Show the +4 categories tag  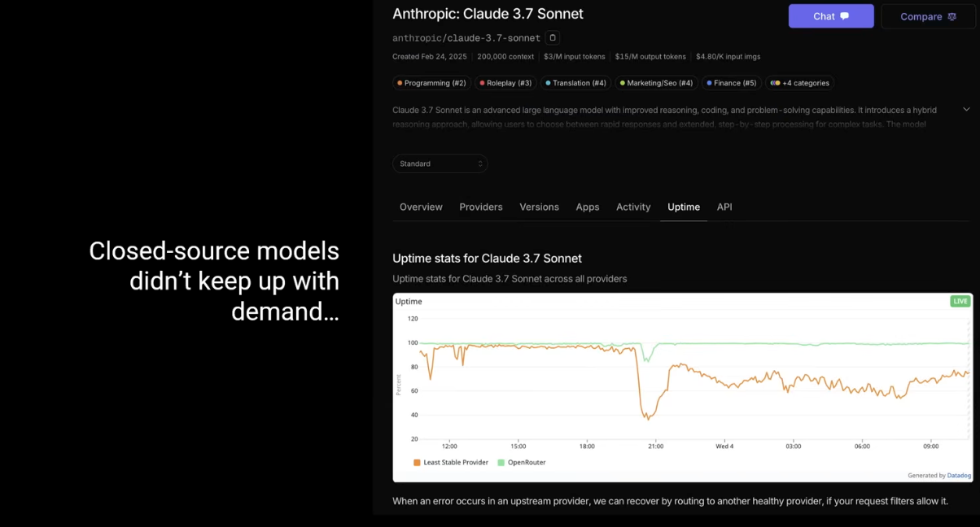800,83
